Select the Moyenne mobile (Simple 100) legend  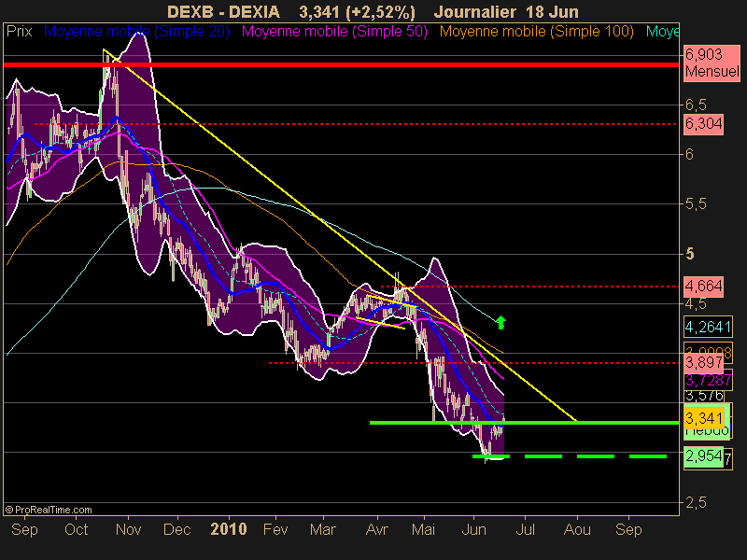tap(536, 32)
